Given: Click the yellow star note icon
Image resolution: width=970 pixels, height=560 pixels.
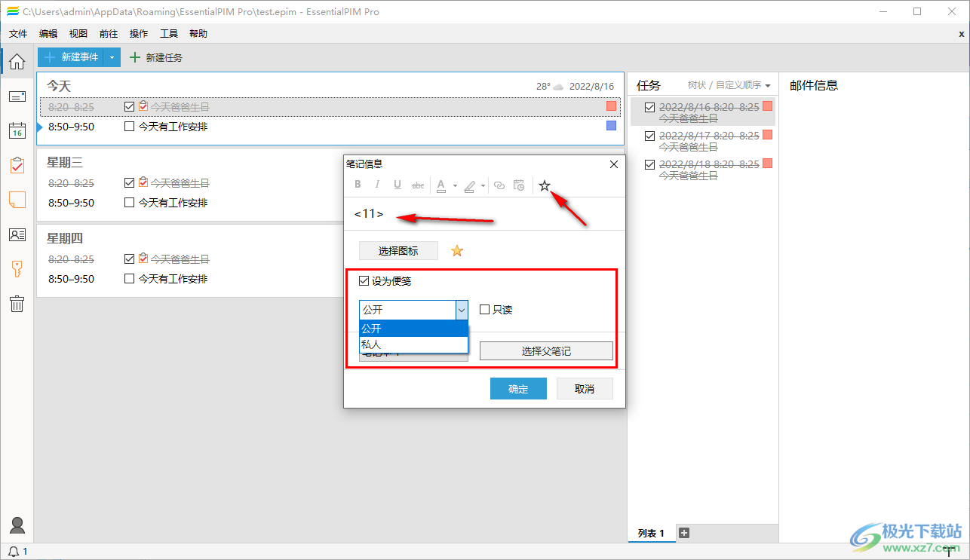Looking at the screenshot, I should click(x=456, y=251).
